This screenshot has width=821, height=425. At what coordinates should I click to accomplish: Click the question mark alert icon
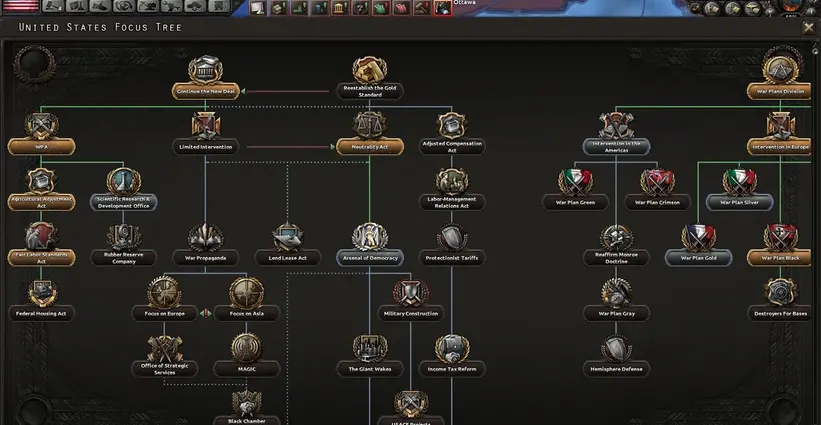coord(361,7)
